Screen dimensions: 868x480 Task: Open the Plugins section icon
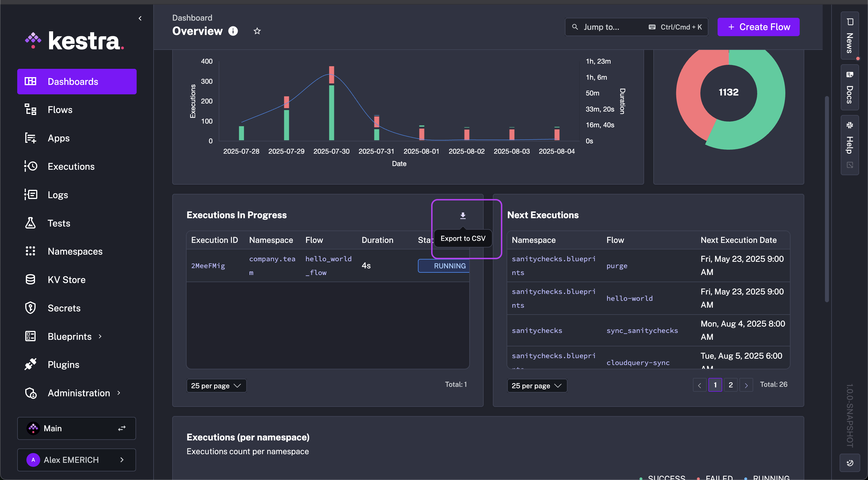tap(30, 364)
